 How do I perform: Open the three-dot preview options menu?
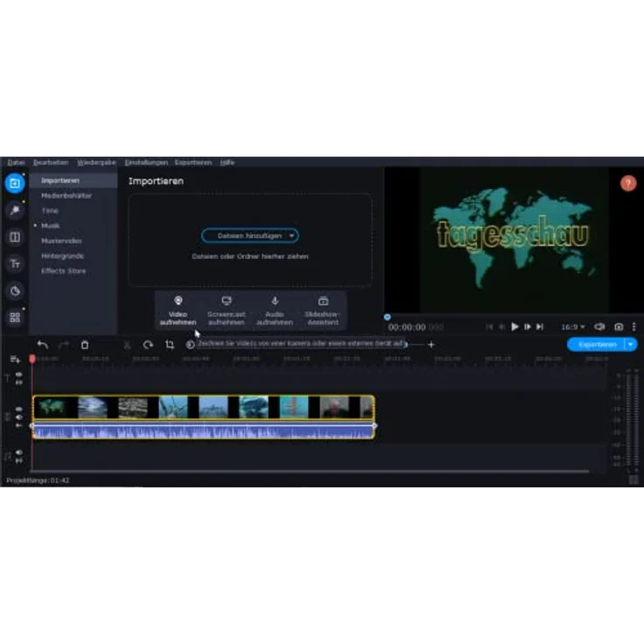coord(634,327)
